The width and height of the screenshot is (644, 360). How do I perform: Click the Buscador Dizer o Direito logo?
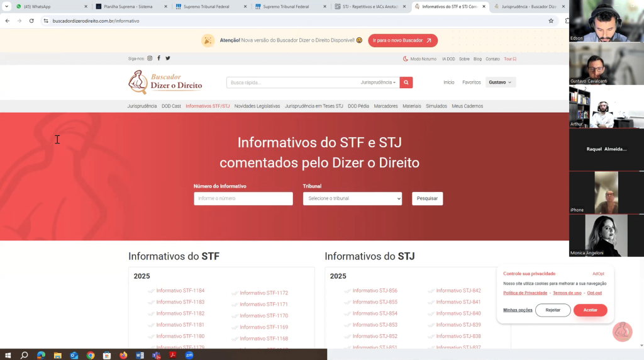tap(165, 82)
